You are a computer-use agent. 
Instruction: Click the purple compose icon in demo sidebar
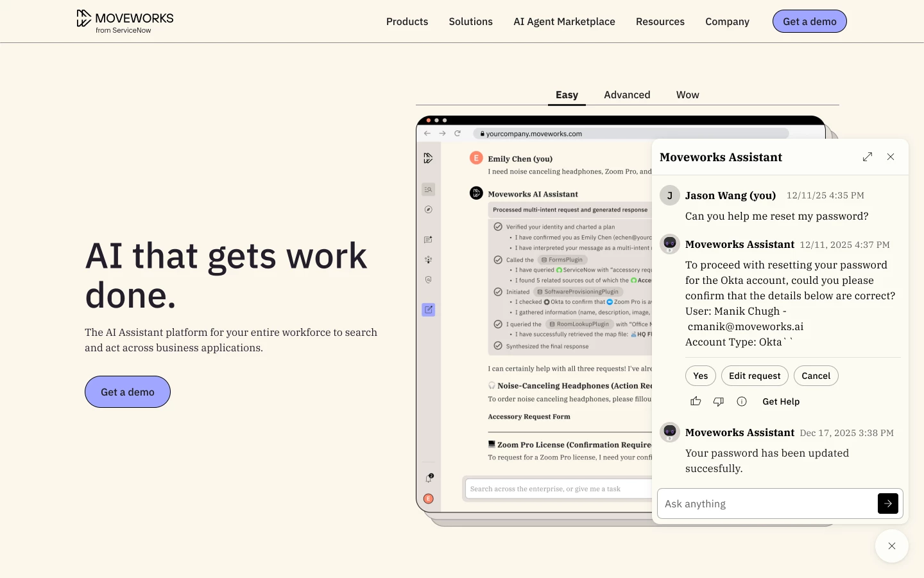(x=428, y=310)
